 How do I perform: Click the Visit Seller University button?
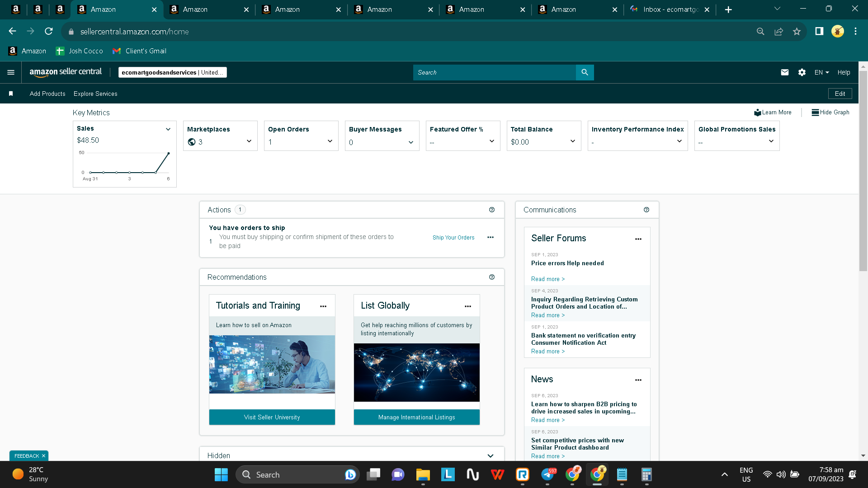coord(272,417)
